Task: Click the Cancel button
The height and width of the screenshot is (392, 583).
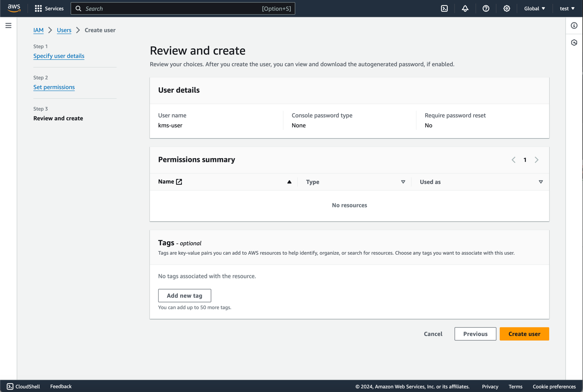Action: pos(433,334)
